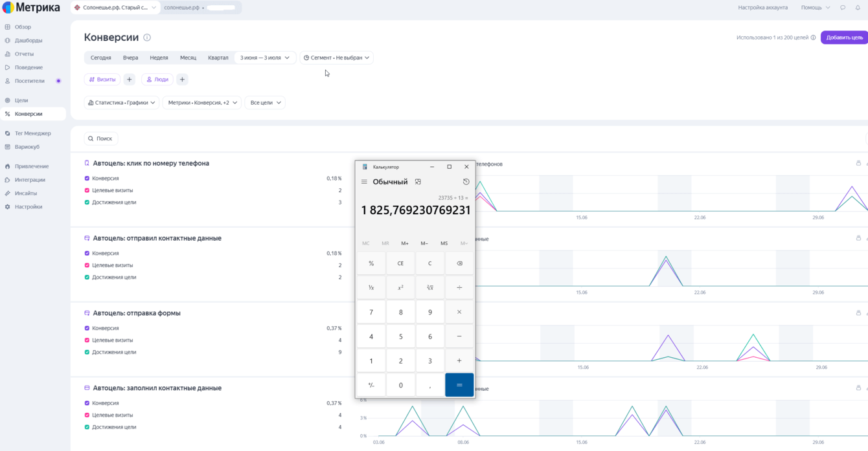Open the chat bubble icon in header
Viewport: 868px width, 451px height.
[843, 8]
